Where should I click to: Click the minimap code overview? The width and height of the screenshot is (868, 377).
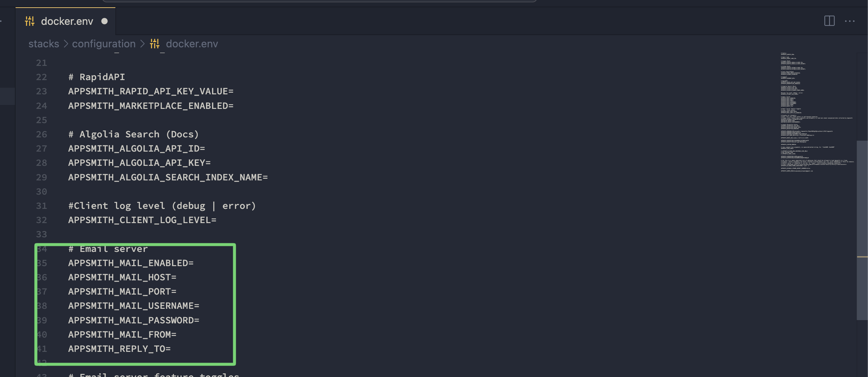pos(817,112)
